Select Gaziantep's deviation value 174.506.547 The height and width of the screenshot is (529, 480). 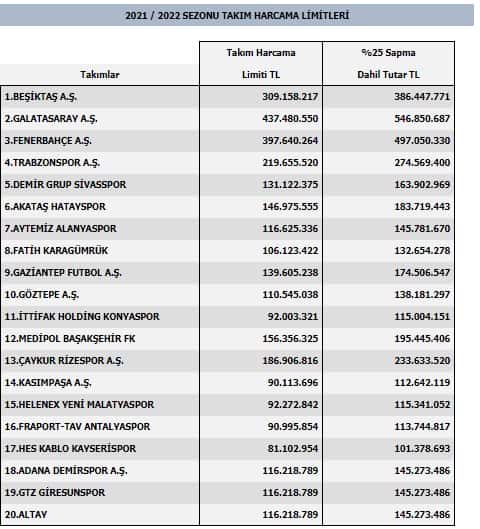click(422, 273)
